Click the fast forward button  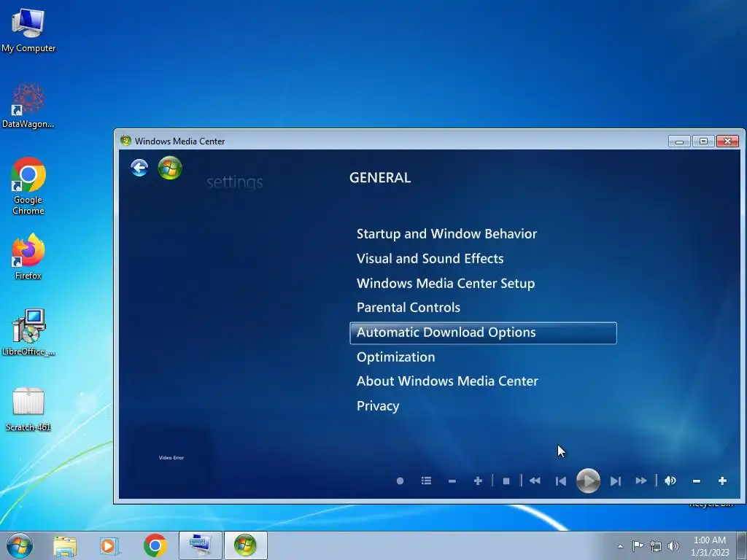[x=641, y=481]
